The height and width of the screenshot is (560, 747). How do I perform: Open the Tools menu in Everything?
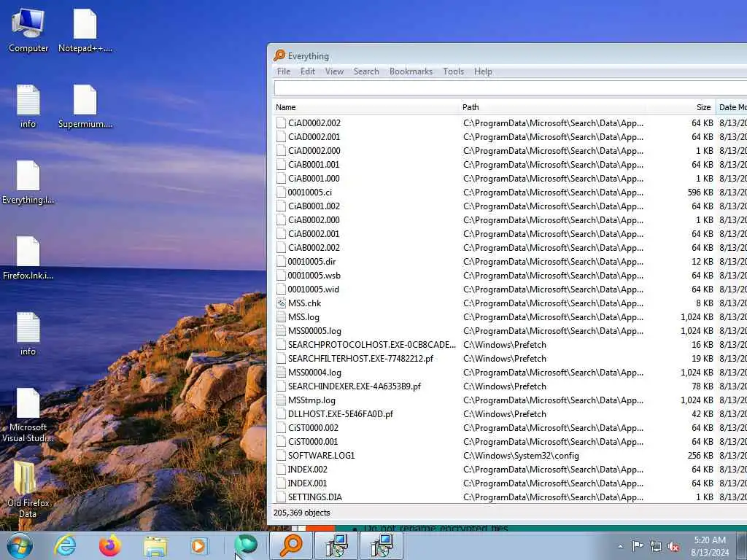tap(453, 71)
